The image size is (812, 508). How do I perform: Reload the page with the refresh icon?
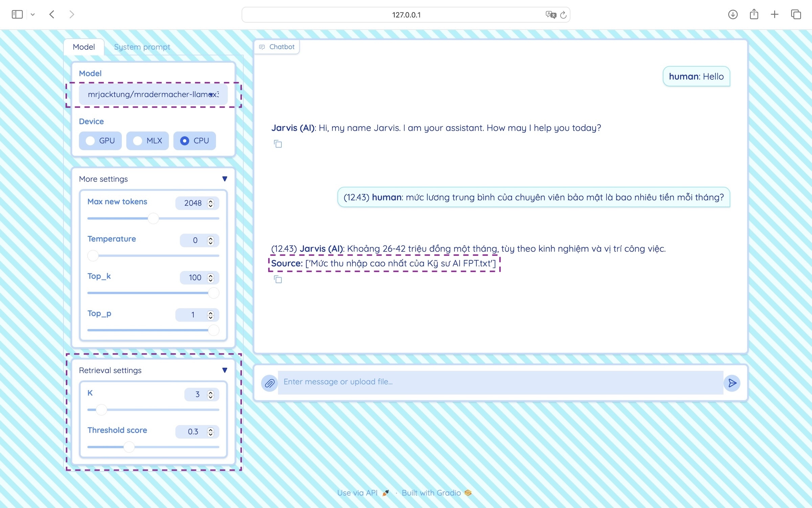(563, 15)
